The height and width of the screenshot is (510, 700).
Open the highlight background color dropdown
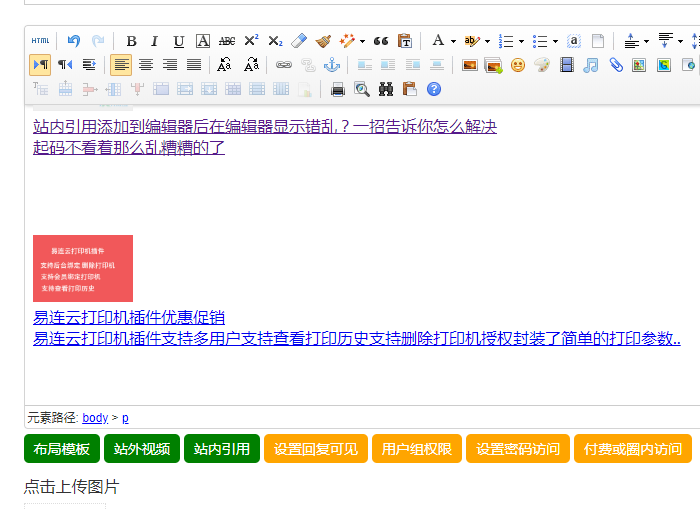[487, 41]
